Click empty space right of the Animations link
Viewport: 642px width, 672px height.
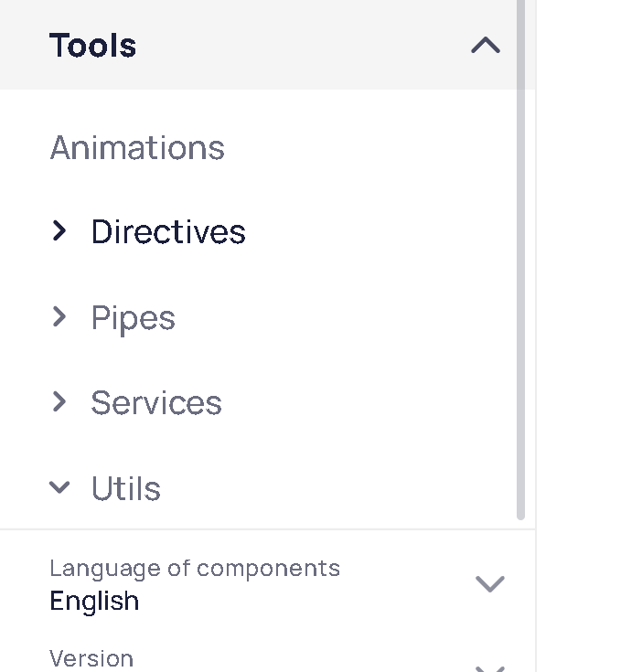click(x=366, y=147)
